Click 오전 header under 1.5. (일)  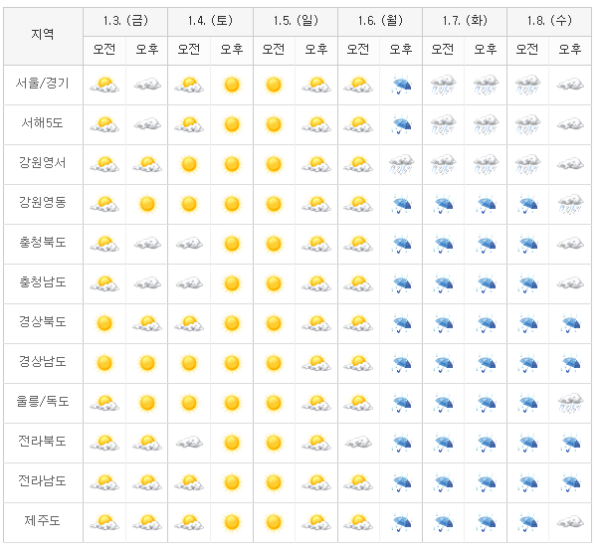point(274,48)
